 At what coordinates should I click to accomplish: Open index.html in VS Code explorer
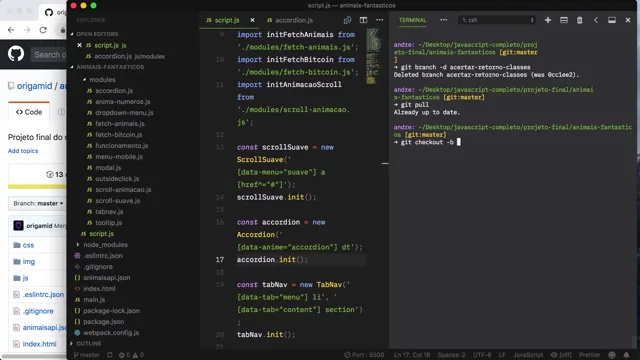click(99, 289)
